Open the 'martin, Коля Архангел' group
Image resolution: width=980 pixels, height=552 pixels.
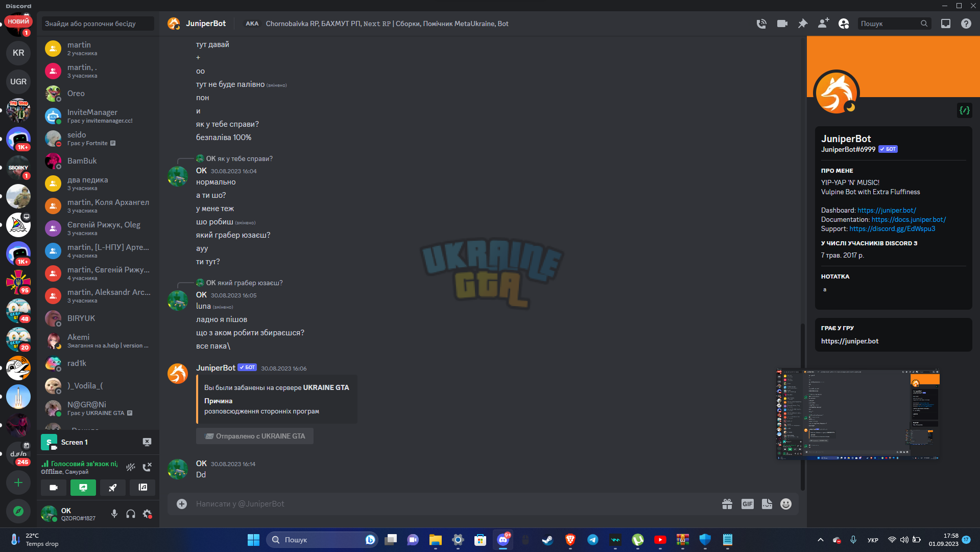pos(98,206)
